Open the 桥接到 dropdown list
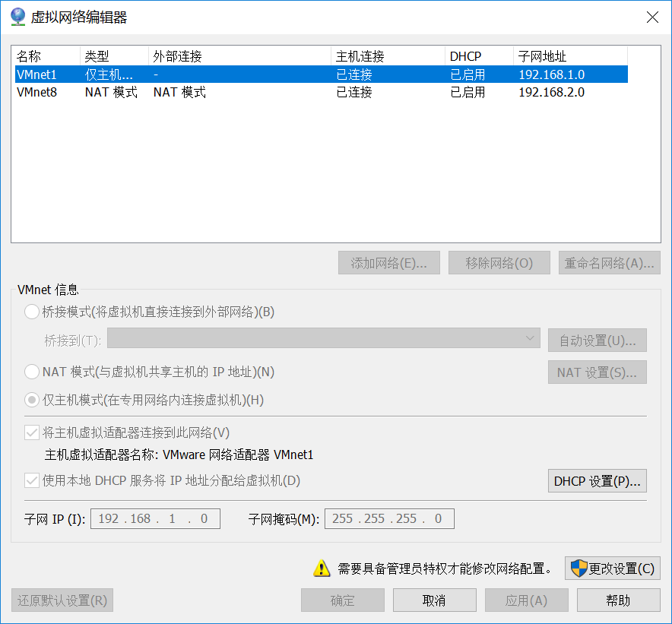This screenshot has height=624, width=672. [531, 340]
